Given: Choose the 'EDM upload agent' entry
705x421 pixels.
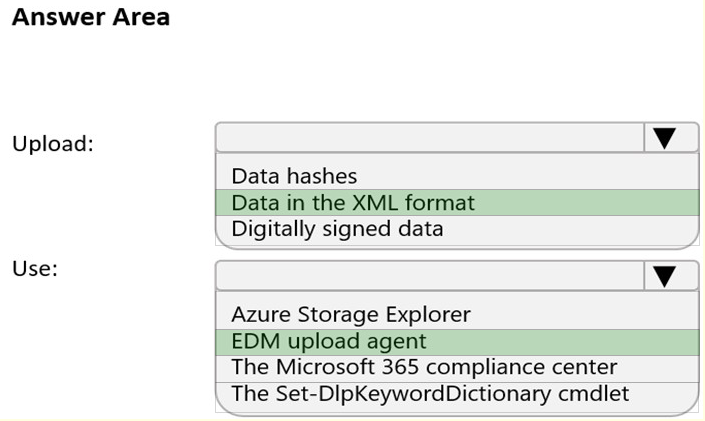Looking at the screenshot, I should [x=329, y=341].
